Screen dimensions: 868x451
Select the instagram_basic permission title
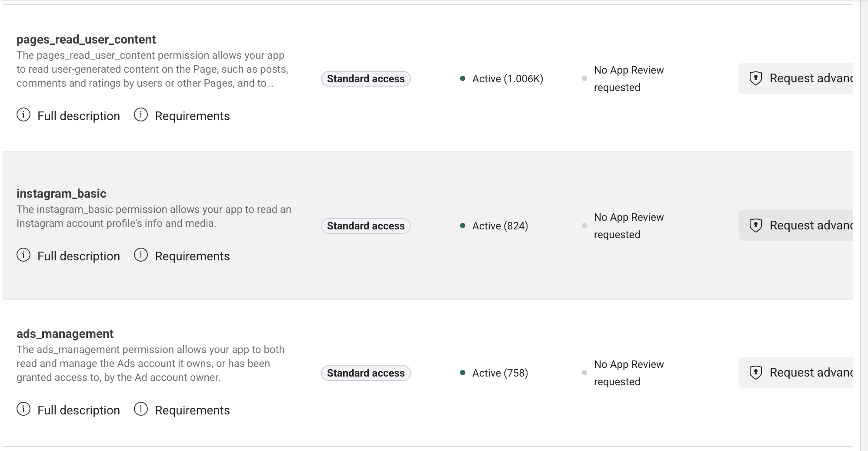(x=61, y=194)
